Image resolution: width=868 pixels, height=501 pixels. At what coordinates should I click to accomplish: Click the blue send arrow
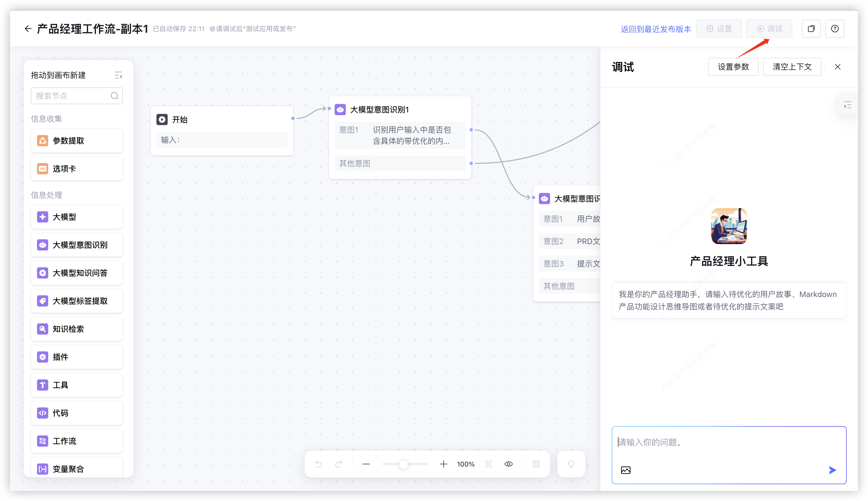click(x=832, y=470)
